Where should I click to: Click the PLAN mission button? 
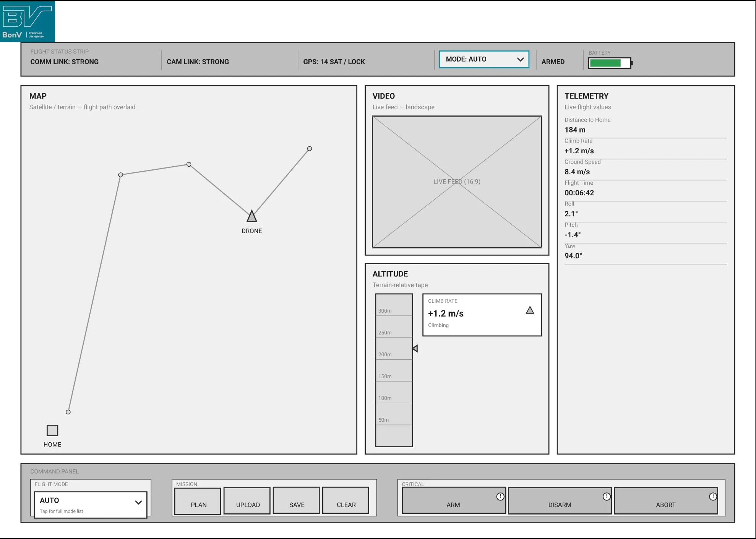[x=198, y=501]
